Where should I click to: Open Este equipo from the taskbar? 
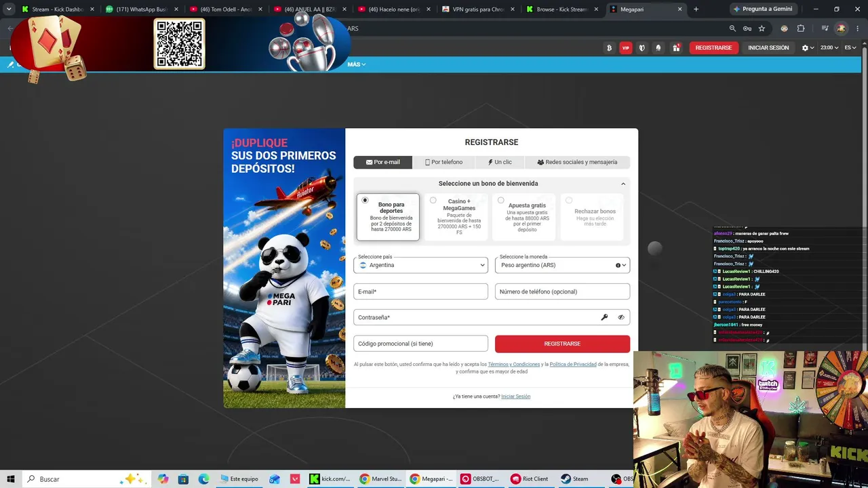(239, 479)
